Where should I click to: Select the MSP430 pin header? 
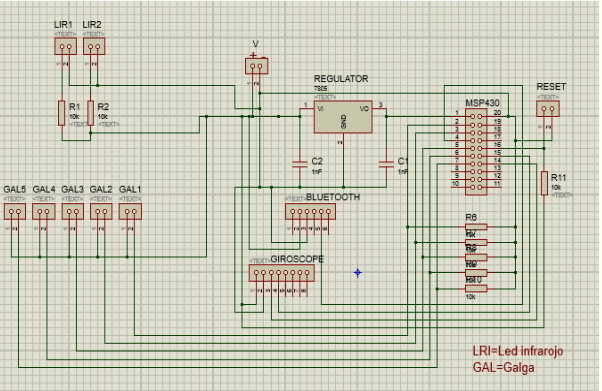[476, 152]
